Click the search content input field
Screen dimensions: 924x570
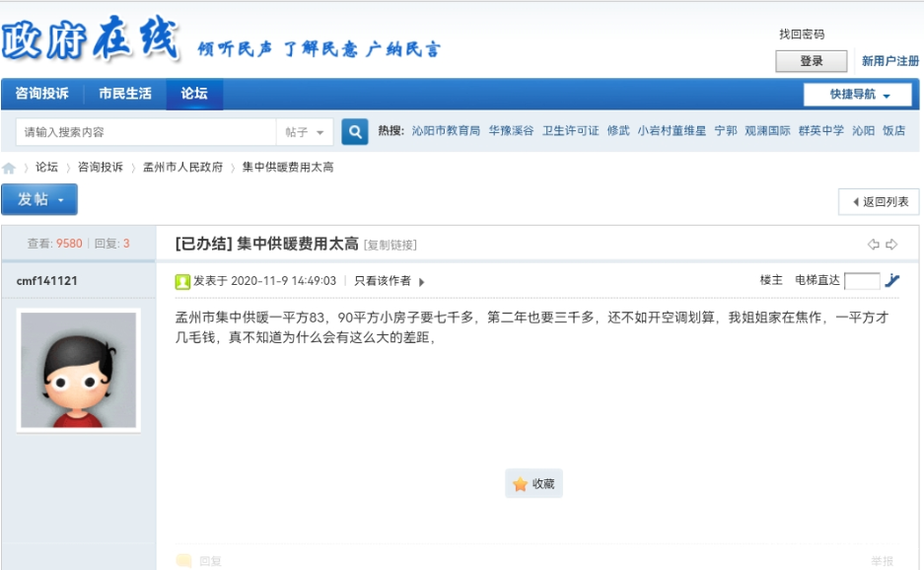click(146, 132)
